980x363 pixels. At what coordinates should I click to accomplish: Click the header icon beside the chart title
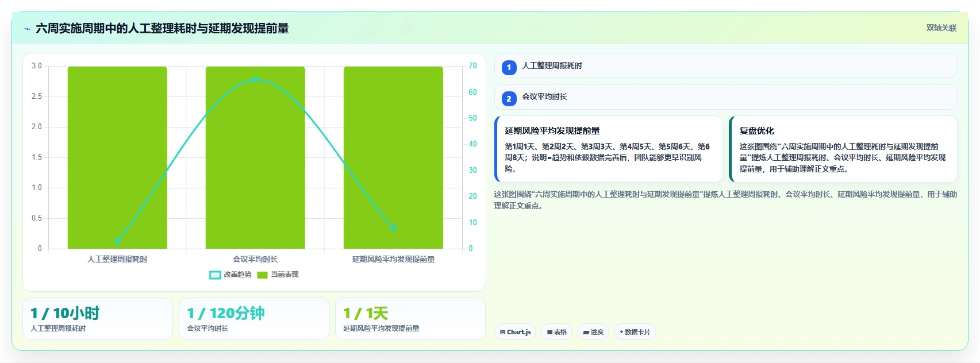pos(27,29)
